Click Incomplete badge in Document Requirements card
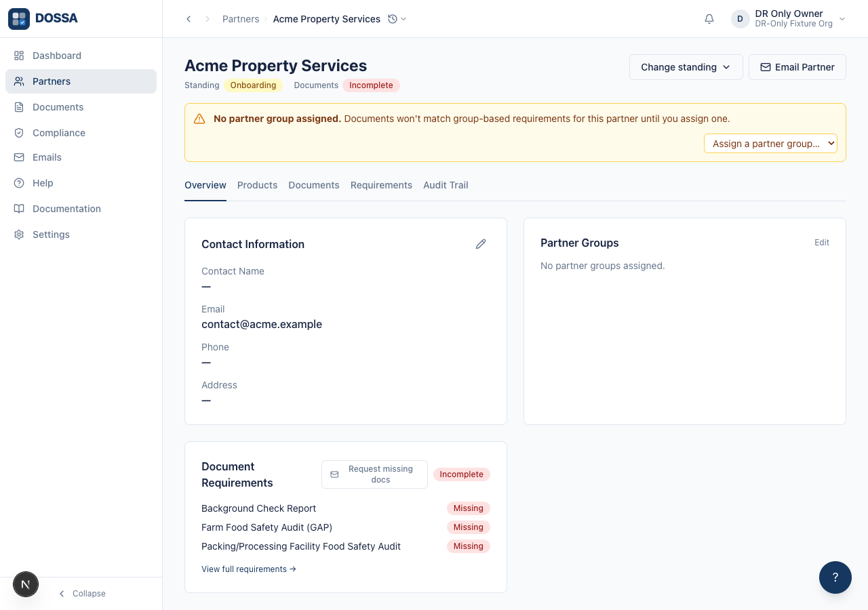The image size is (868, 610). point(461,474)
